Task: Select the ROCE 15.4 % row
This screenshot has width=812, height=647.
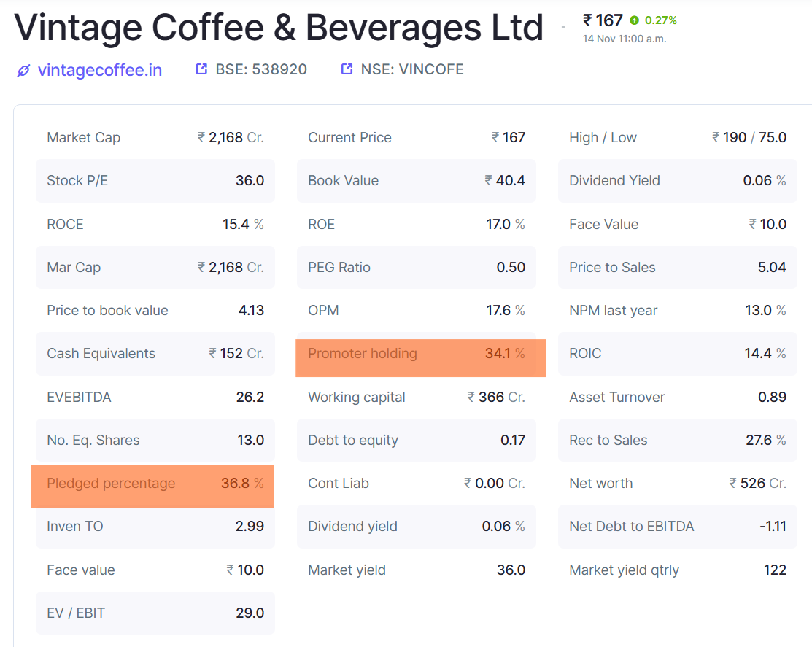Action: (155, 224)
